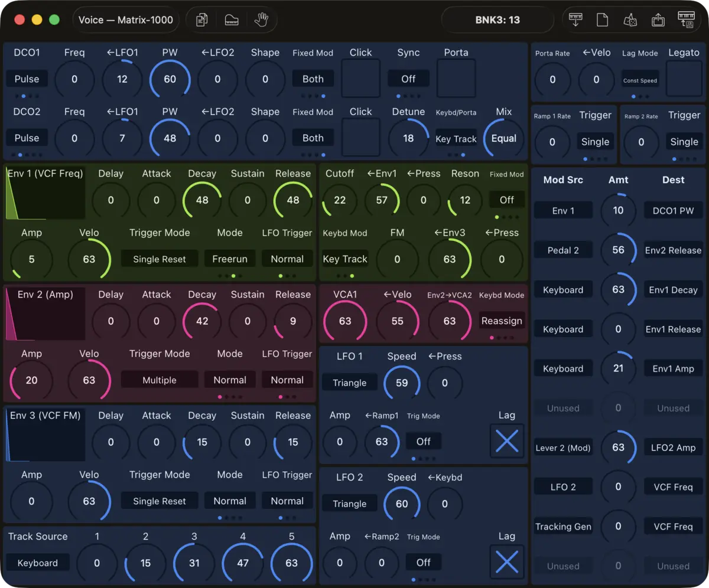Viewport: 709px width, 588px height.
Task: Adjust Track point 5 knob at 63
Action: point(291,563)
